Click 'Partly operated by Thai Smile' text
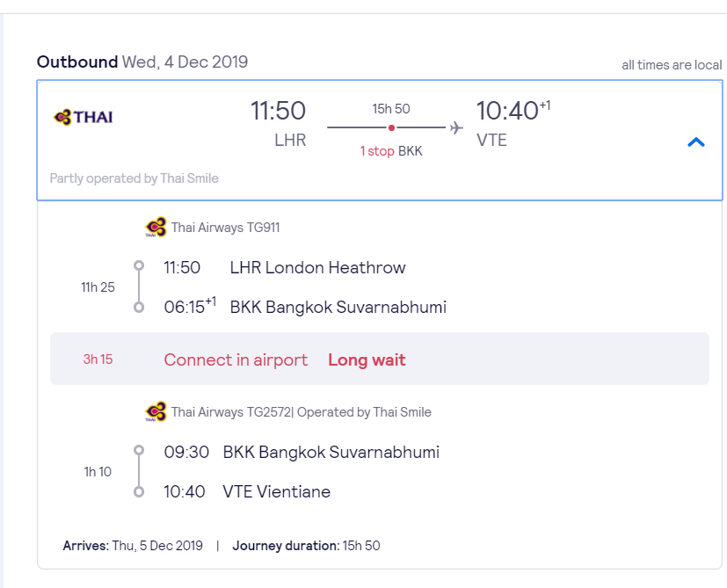 [x=134, y=178]
